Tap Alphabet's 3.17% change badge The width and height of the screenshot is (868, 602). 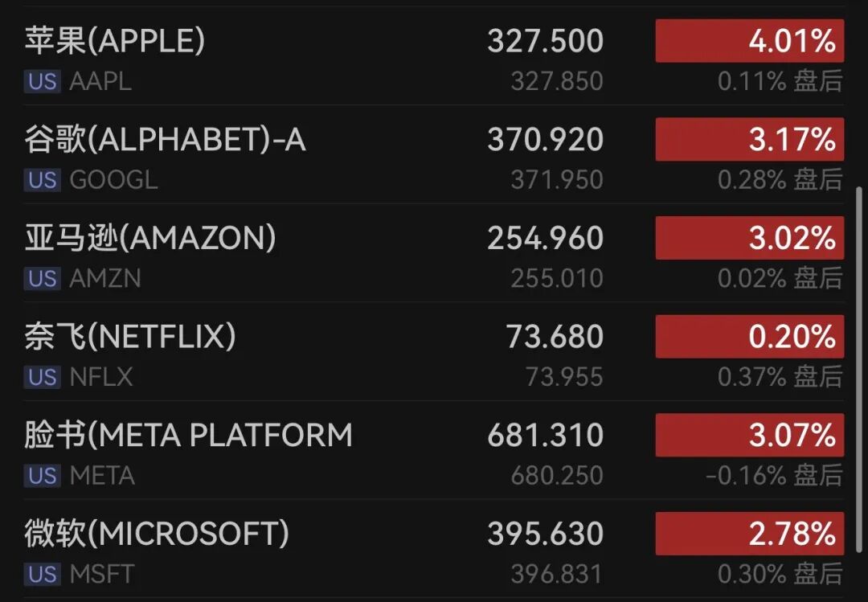[750, 139]
